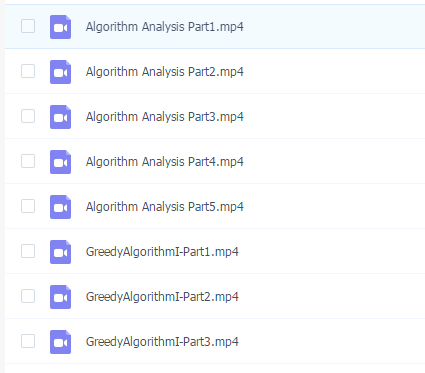Select checkbox for GreedyAlgorithmI-Part2.mp4

pyautogui.click(x=28, y=296)
